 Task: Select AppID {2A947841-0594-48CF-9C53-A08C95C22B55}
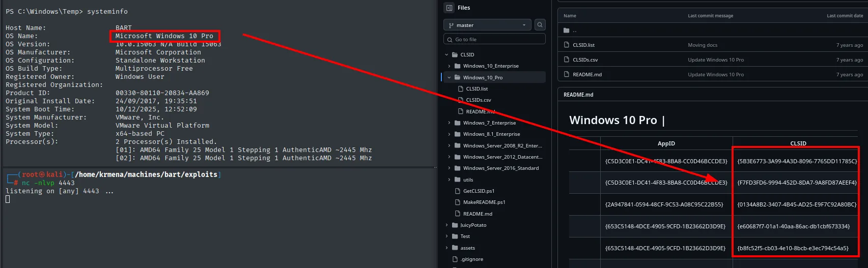664,204
